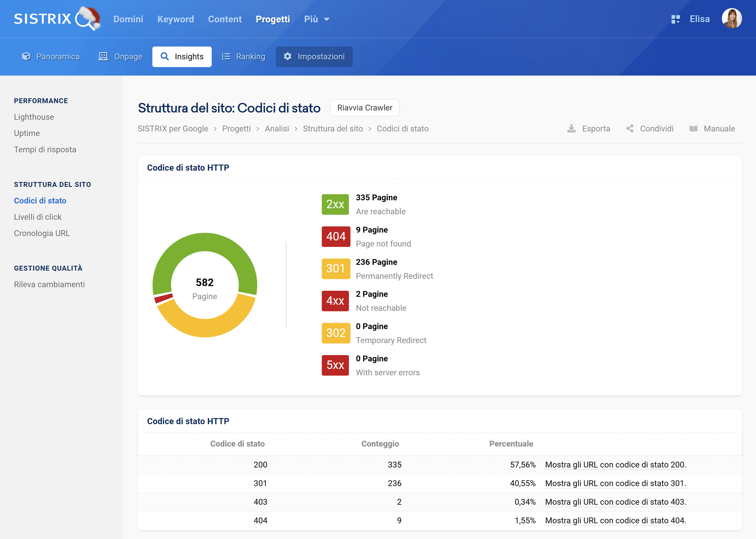Show URLs with status code 404
756x539 pixels.
(615, 520)
